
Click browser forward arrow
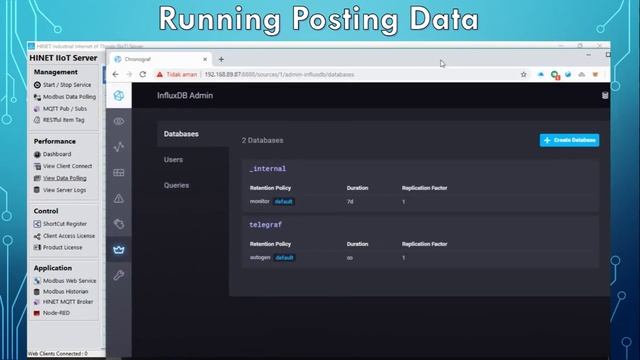129,74
